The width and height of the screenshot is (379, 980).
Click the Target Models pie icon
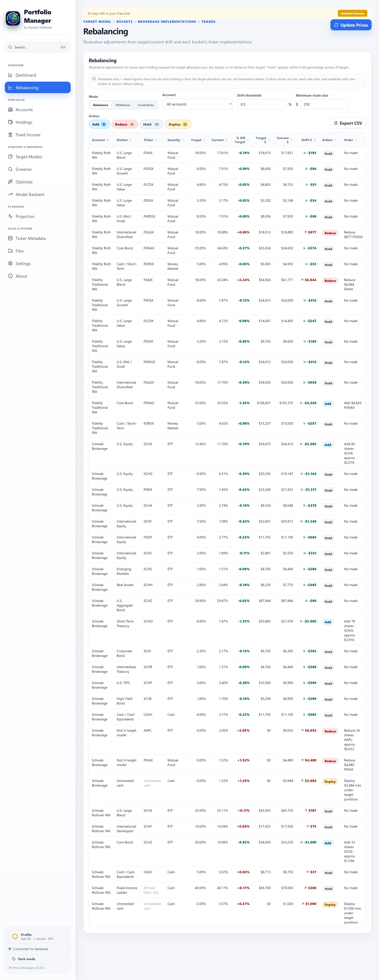click(x=10, y=157)
